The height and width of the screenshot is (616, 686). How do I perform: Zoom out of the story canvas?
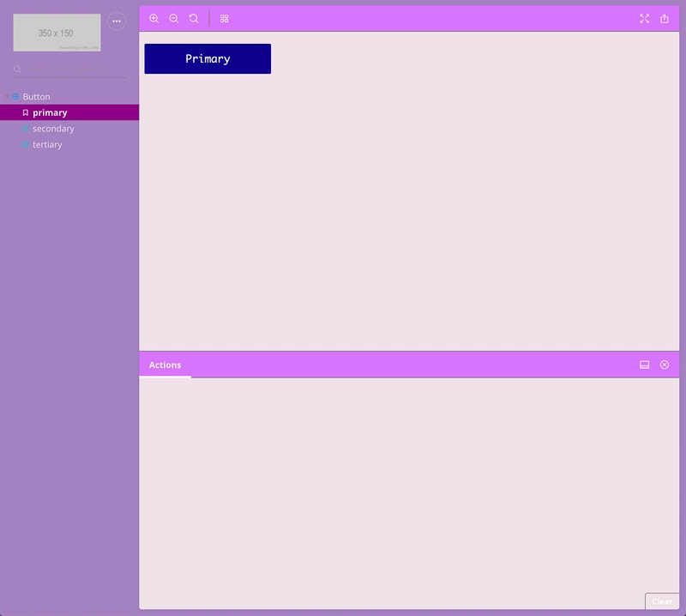(x=174, y=18)
